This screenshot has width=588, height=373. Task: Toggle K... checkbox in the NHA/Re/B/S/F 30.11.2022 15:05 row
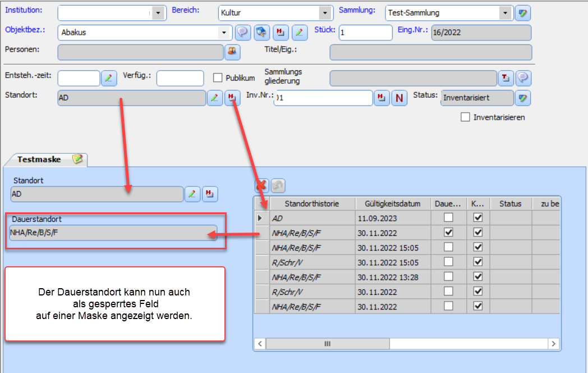pyautogui.click(x=478, y=247)
